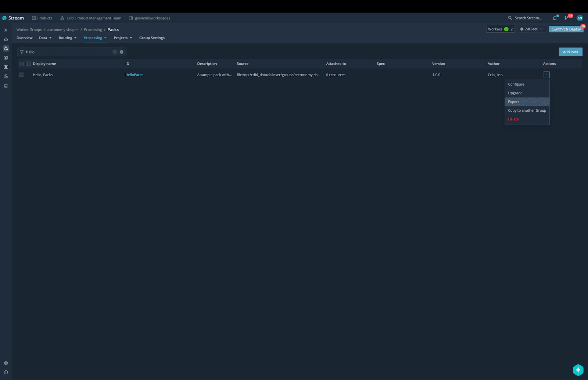Check the Hello, Packs! row checkbox
The height and width of the screenshot is (380, 588).
[21, 75]
